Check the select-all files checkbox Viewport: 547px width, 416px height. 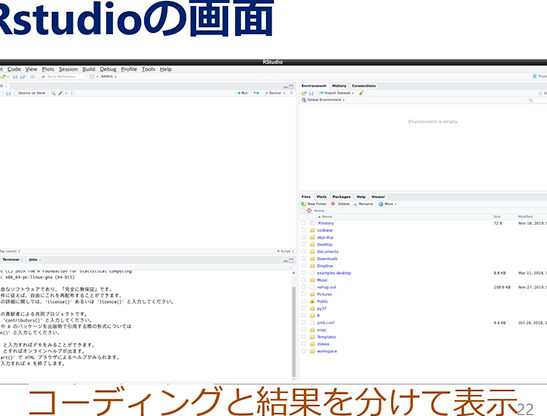[x=303, y=211]
